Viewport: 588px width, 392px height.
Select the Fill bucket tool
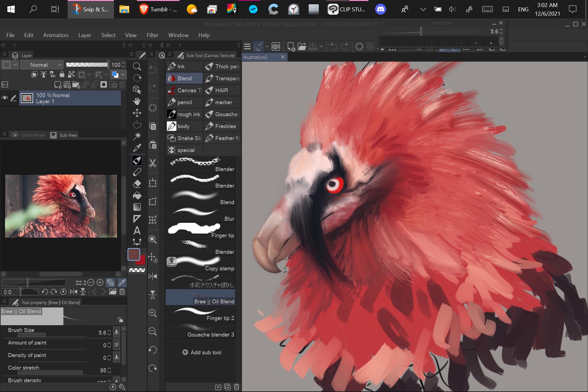pyautogui.click(x=137, y=196)
